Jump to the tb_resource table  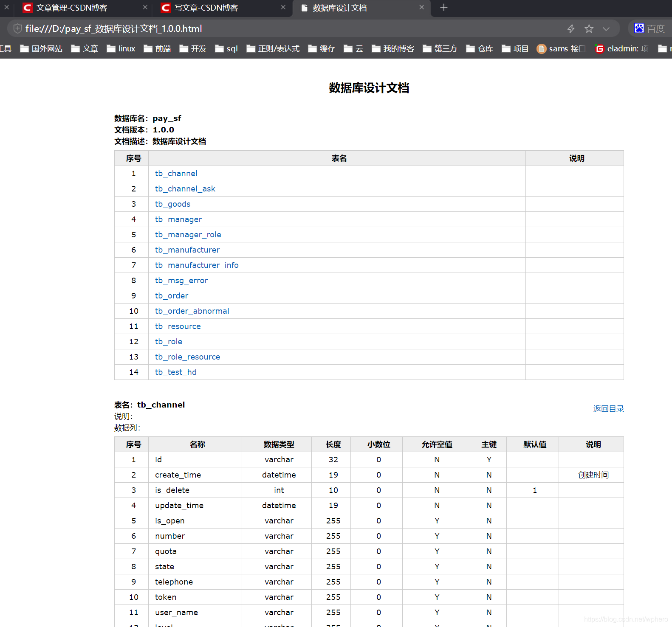178,326
